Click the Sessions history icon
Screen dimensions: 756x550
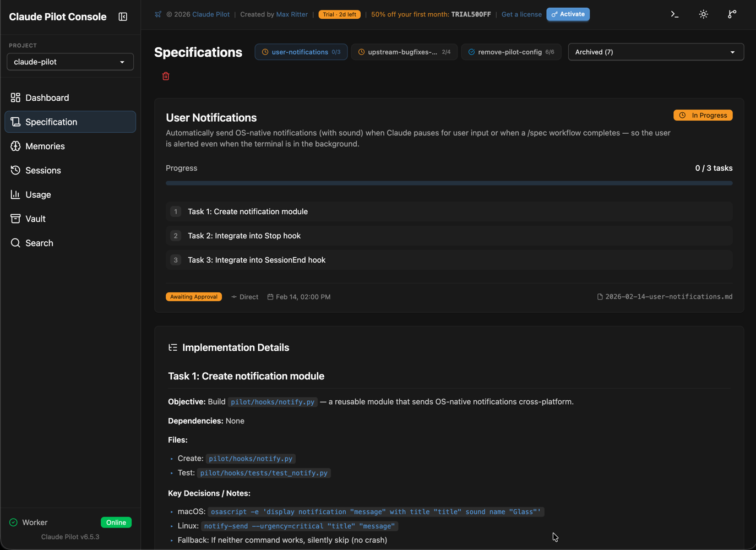click(x=15, y=170)
